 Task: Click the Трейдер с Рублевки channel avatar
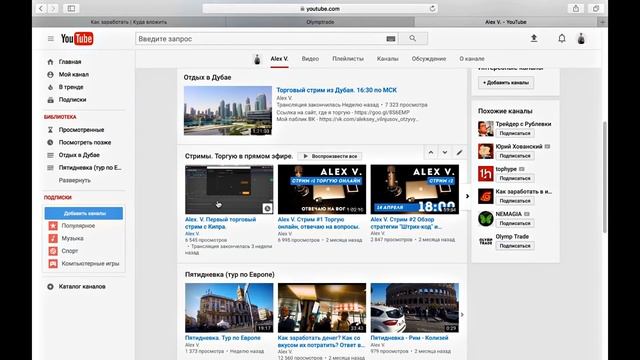(486, 129)
